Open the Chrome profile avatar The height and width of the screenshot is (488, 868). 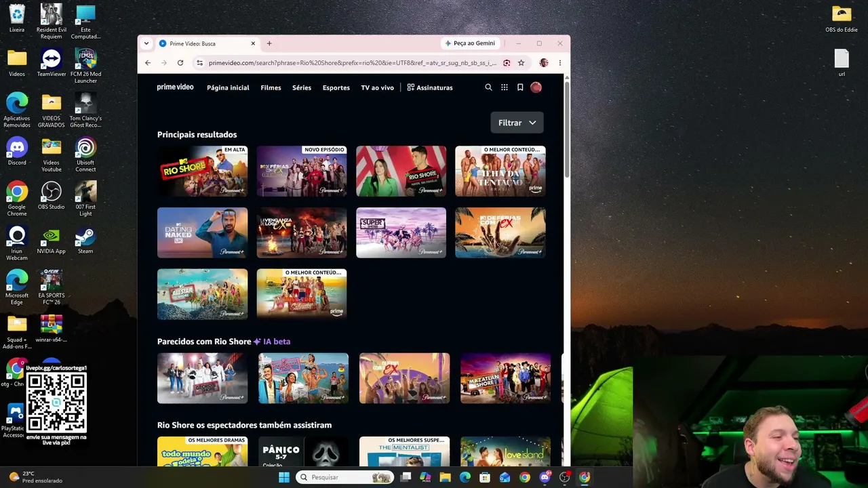click(x=543, y=63)
